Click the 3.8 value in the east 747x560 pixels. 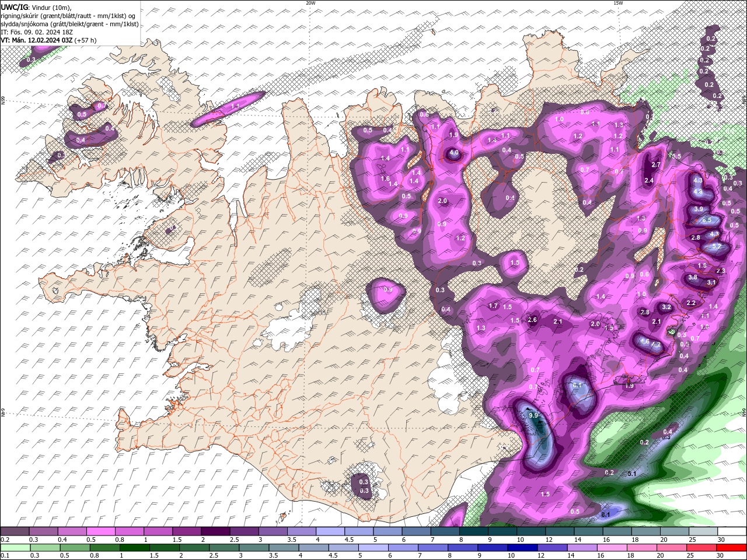click(x=693, y=278)
